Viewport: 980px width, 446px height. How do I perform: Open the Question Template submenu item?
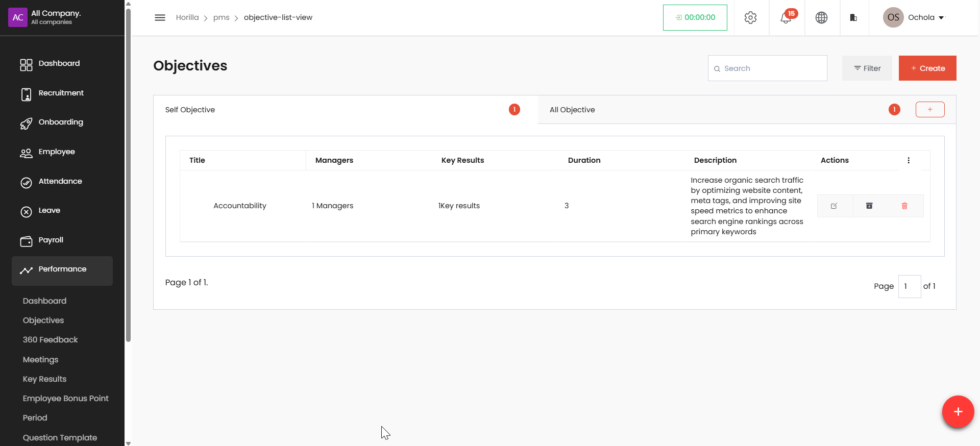[60, 438]
